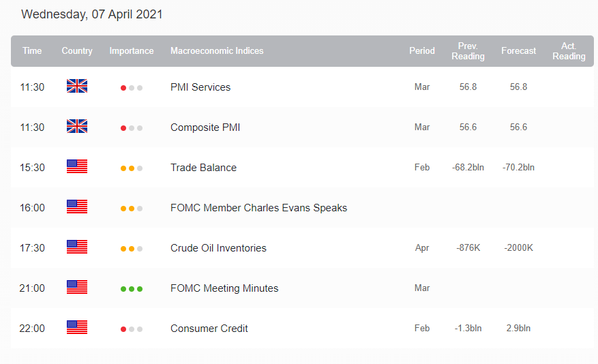
Task: Click the Importance column header
Action: (x=132, y=50)
